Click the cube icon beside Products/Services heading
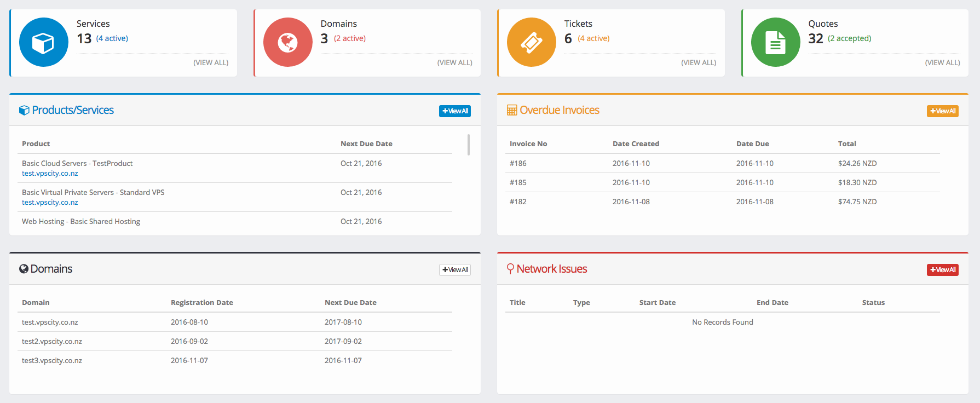Screen dimensions: 980x403 (x=24, y=111)
